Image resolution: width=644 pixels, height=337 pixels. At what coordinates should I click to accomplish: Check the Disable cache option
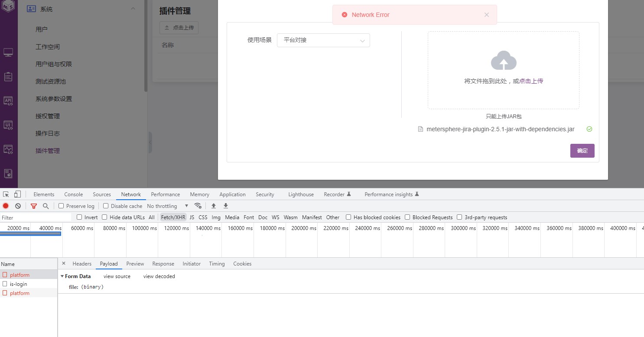coord(106,206)
